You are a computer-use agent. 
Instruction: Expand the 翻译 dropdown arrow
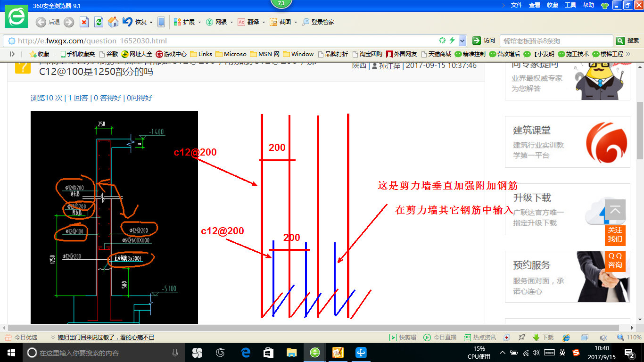coord(263,22)
